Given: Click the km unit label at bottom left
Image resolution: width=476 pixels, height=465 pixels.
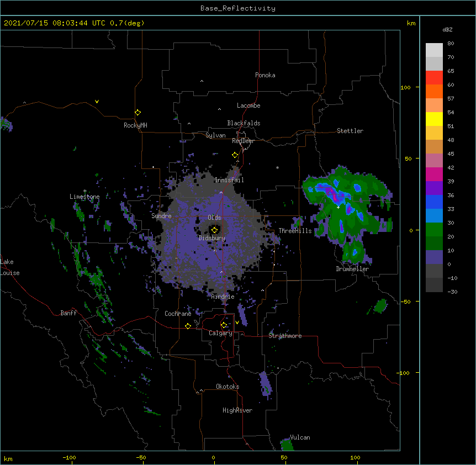Looking at the screenshot, I should [8, 459].
